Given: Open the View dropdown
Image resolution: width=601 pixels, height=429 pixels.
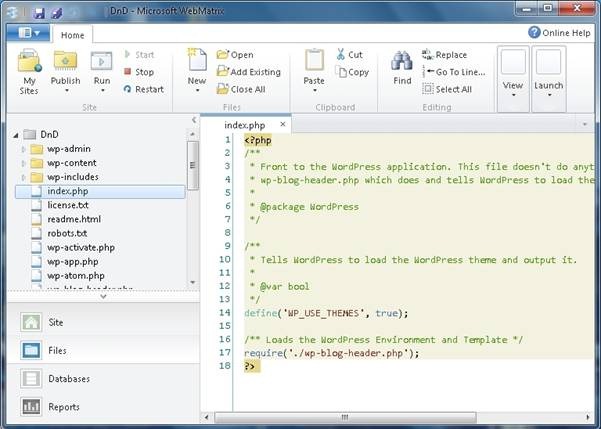Looking at the screenshot, I should (513, 75).
